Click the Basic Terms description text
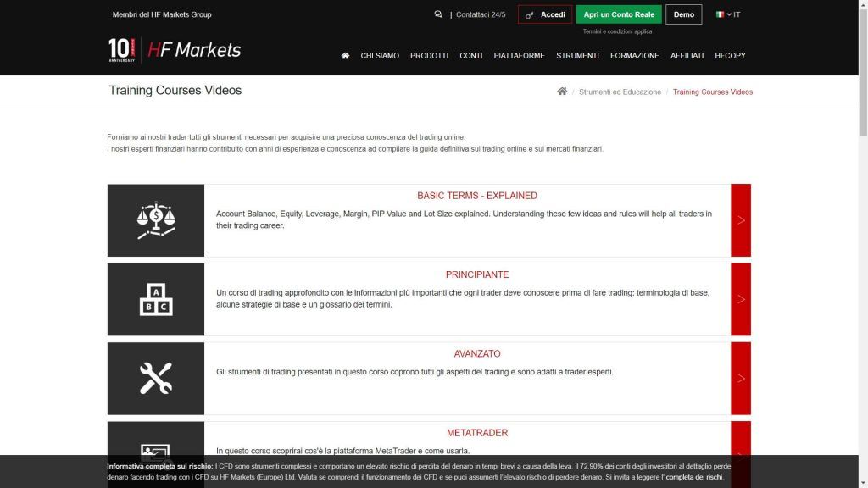This screenshot has width=868, height=488. tap(464, 219)
